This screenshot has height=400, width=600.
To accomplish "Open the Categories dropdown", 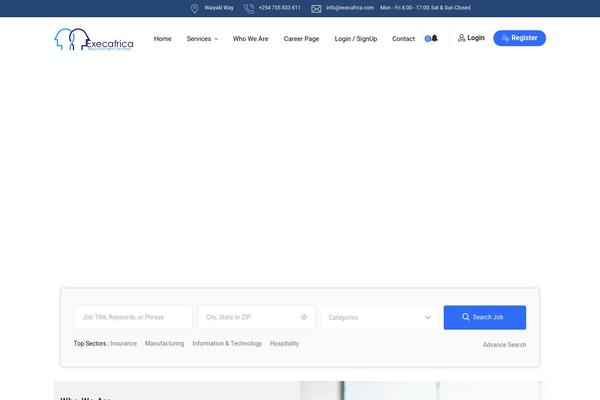I will [380, 317].
